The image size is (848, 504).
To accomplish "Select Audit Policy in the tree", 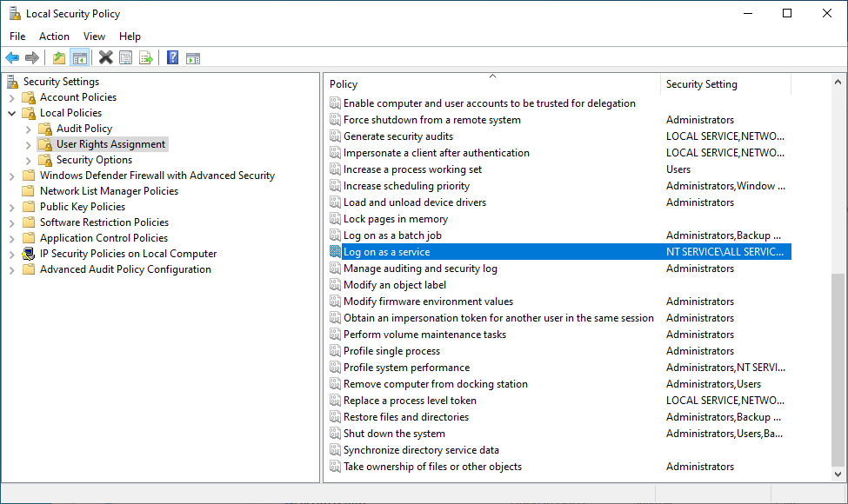I will 83,129.
